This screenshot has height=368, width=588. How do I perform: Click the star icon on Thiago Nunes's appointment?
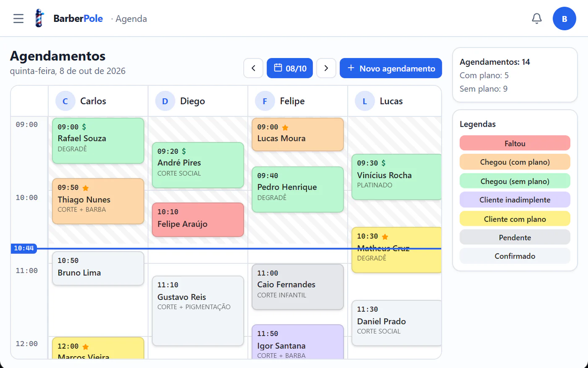(x=86, y=188)
